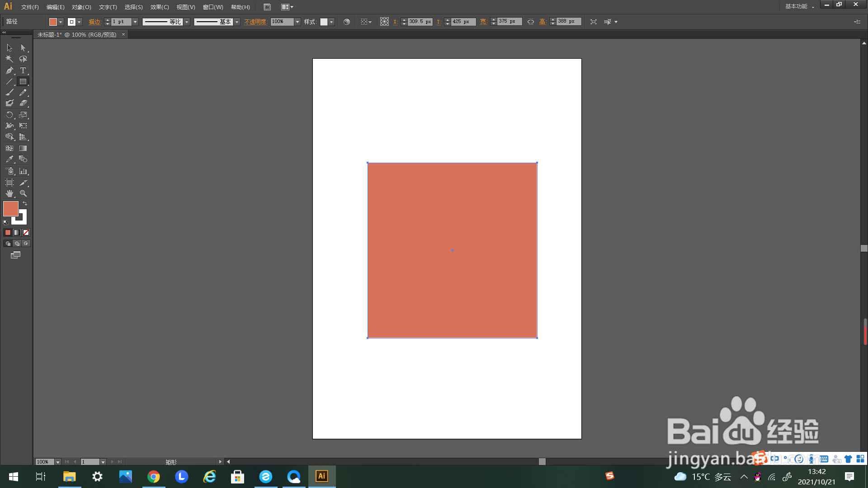The height and width of the screenshot is (488, 868).
Task: Click the large fill color swatch
Action: coord(11,209)
